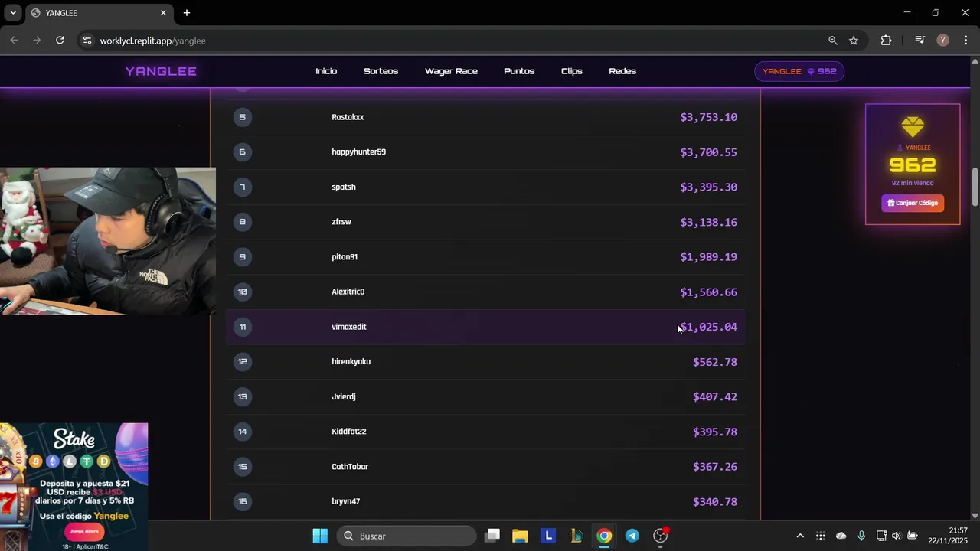
Task: Open League of Legends from taskbar
Action: click(x=577, y=536)
